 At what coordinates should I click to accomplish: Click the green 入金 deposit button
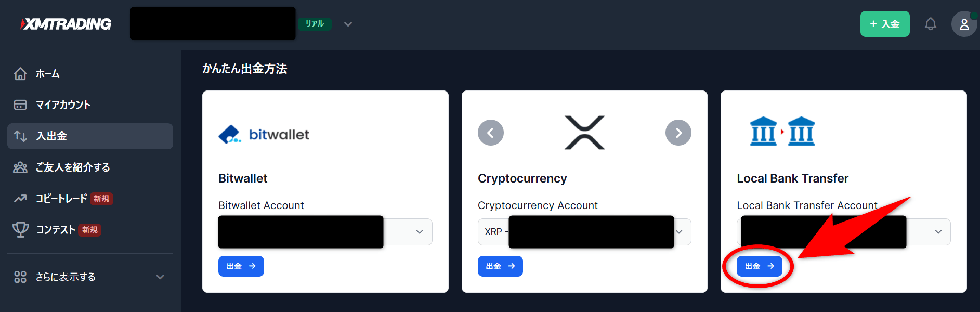click(885, 24)
